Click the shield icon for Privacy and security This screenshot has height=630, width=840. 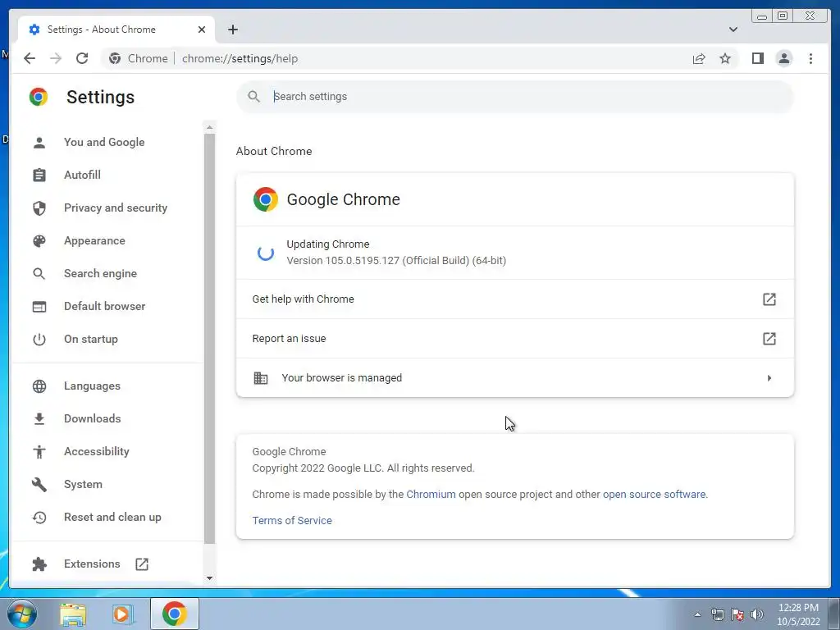39,208
